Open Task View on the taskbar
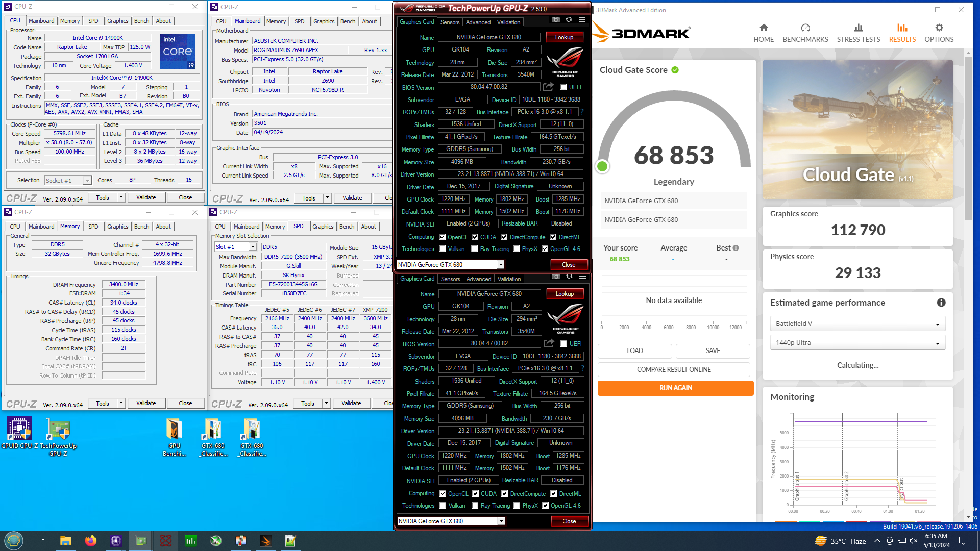Image resolution: width=980 pixels, height=551 pixels. click(x=40, y=541)
